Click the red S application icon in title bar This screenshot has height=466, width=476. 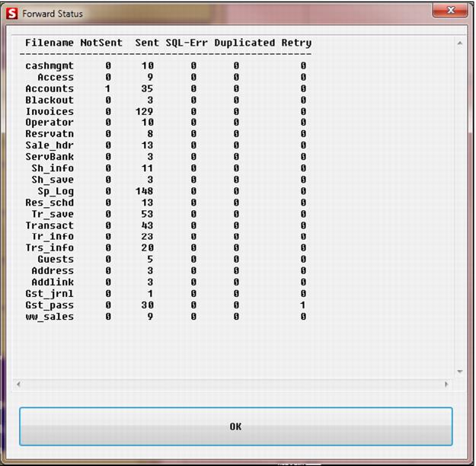11,14
